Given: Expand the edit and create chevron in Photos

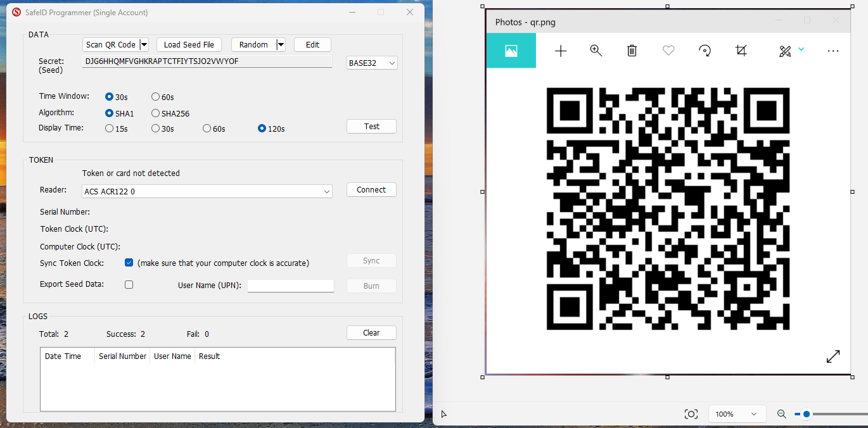Looking at the screenshot, I should 801,49.
